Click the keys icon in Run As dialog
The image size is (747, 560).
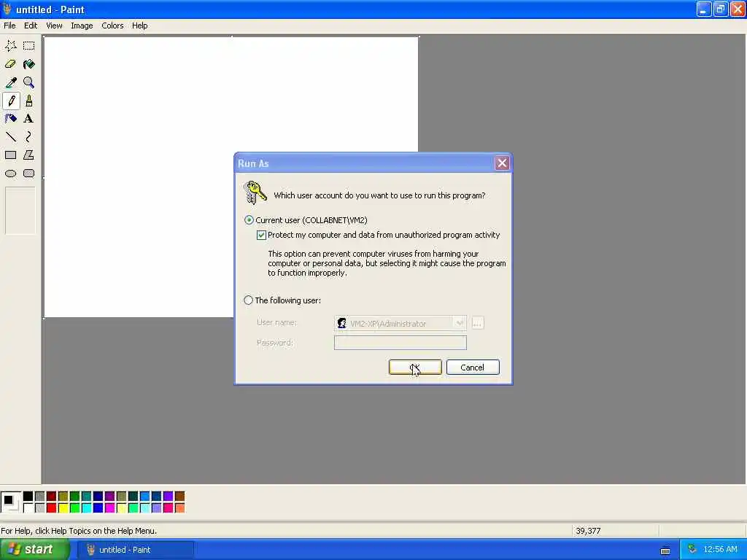tap(255, 192)
